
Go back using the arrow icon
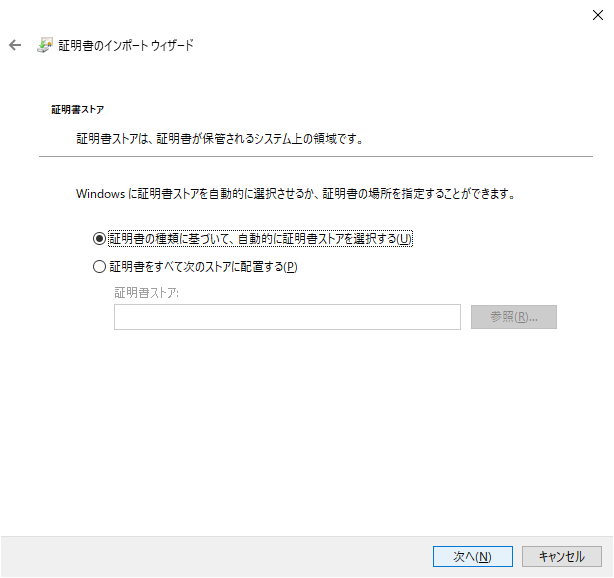[15, 45]
